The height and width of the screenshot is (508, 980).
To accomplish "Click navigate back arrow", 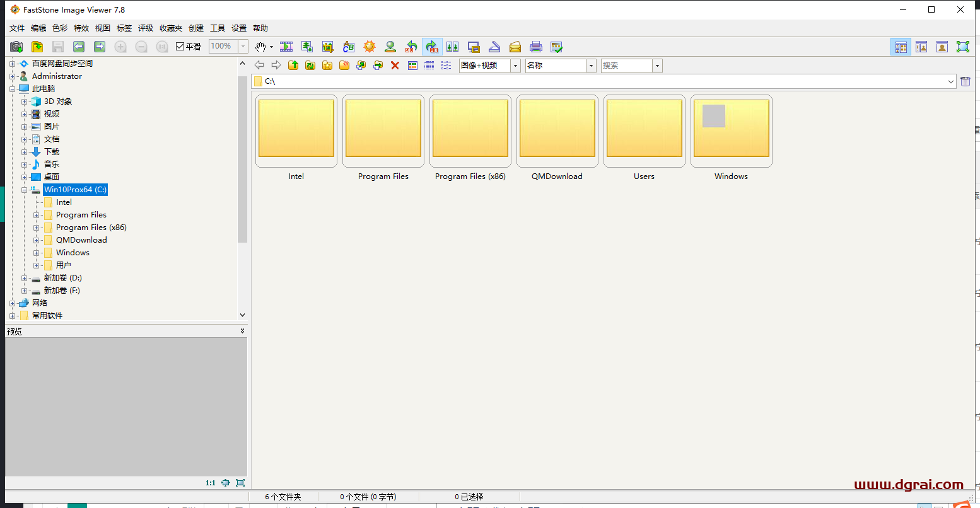I will pyautogui.click(x=259, y=66).
